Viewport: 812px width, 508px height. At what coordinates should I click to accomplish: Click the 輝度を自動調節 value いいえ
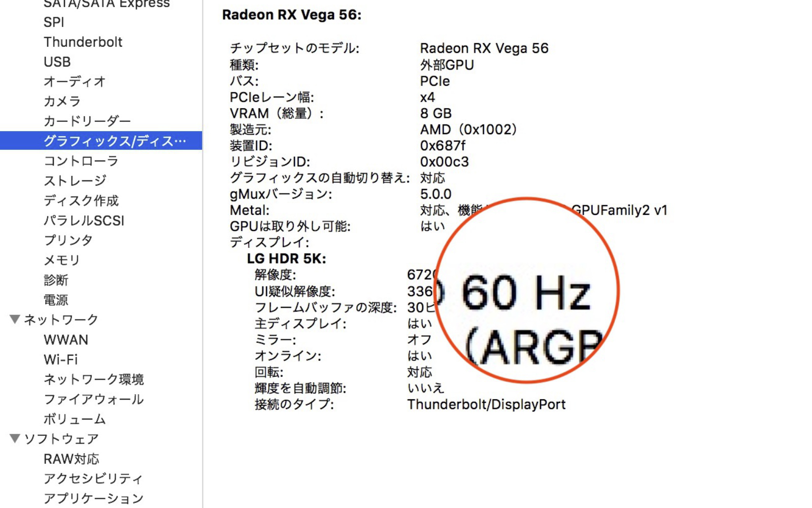[x=426, y=388]
